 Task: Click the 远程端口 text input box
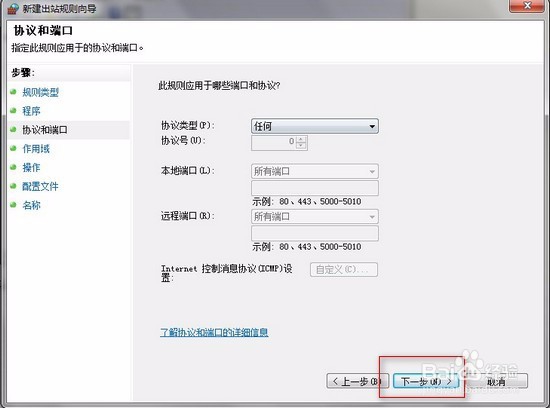(x=315, y=233)
